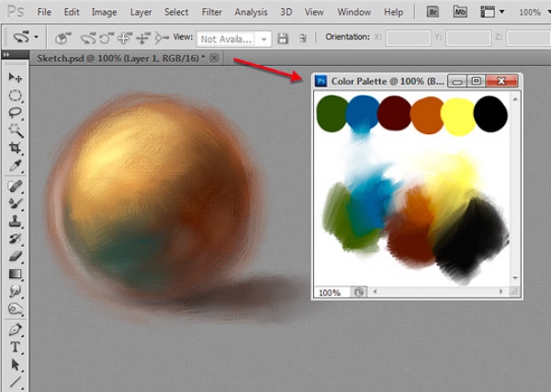The height and width of the screenshot is (392, 551).
Task: Open the Select menu
Action: [176, 12]
